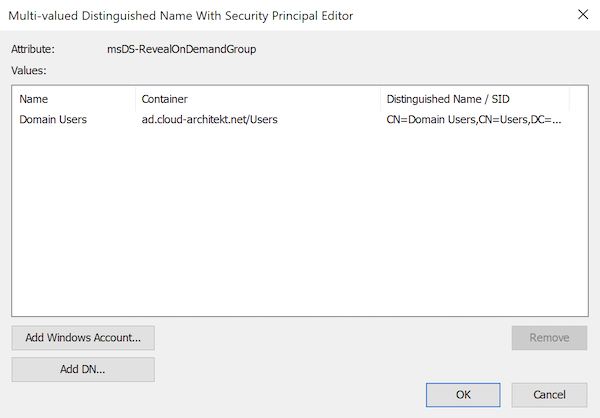600x418 pixels.
Task: Open the Add Windows Account dialog
Action: (x=83, y=338)
